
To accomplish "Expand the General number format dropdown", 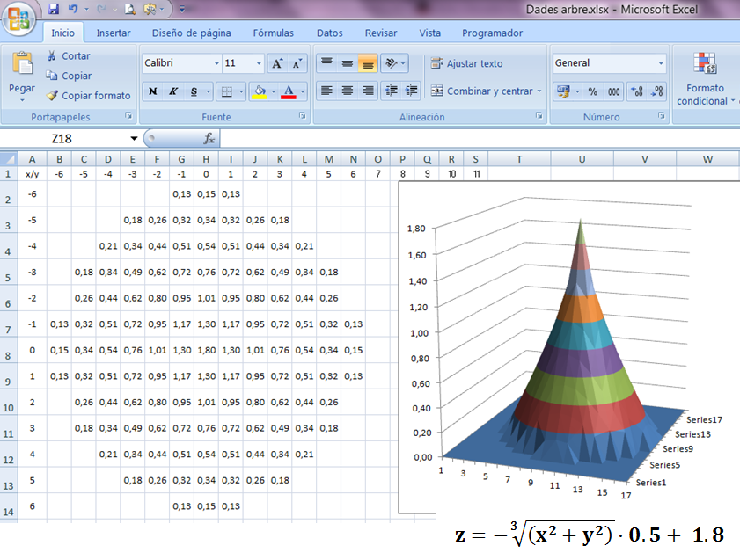I will click(661, 63).
